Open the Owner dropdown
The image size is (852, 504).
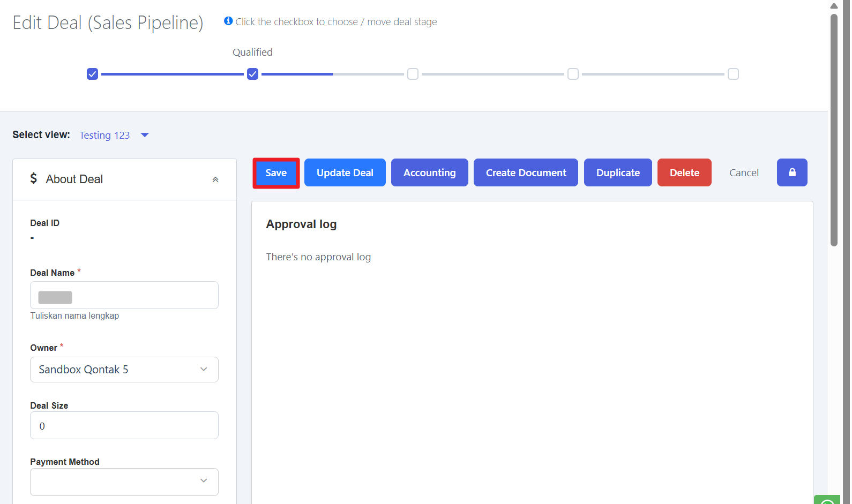124,370
